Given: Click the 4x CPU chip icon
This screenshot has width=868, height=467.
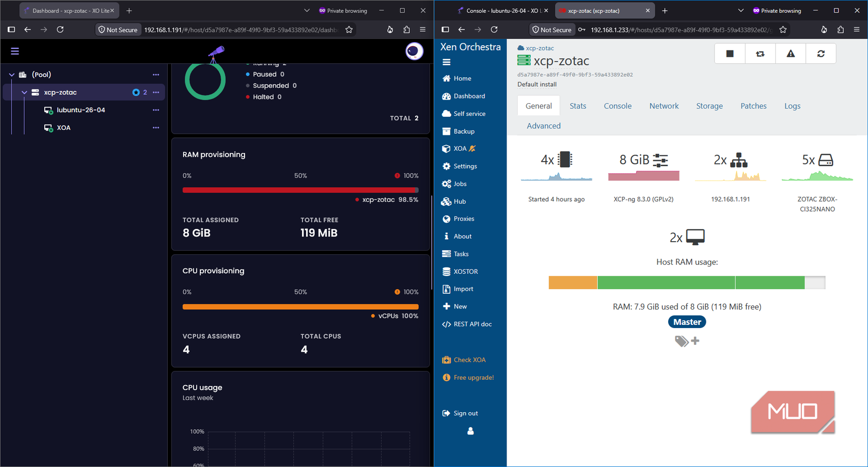Looking at the screenshot, I should pos(566,160).
